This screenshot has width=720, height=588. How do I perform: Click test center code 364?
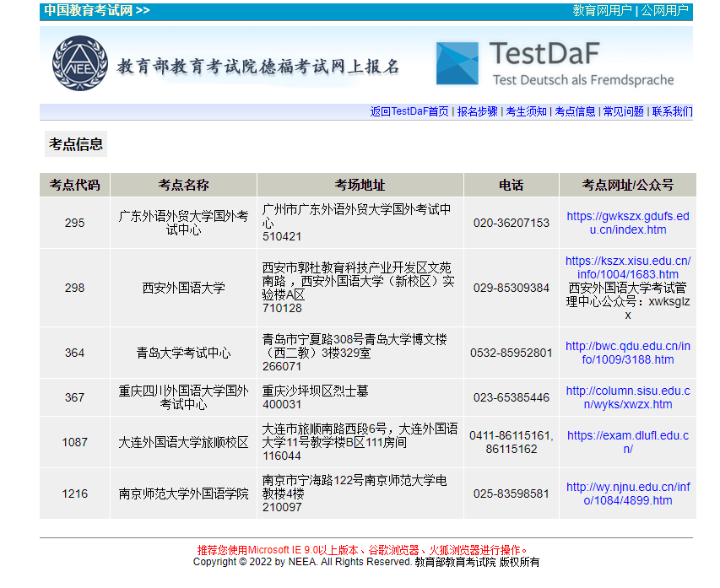click(75, 353)
